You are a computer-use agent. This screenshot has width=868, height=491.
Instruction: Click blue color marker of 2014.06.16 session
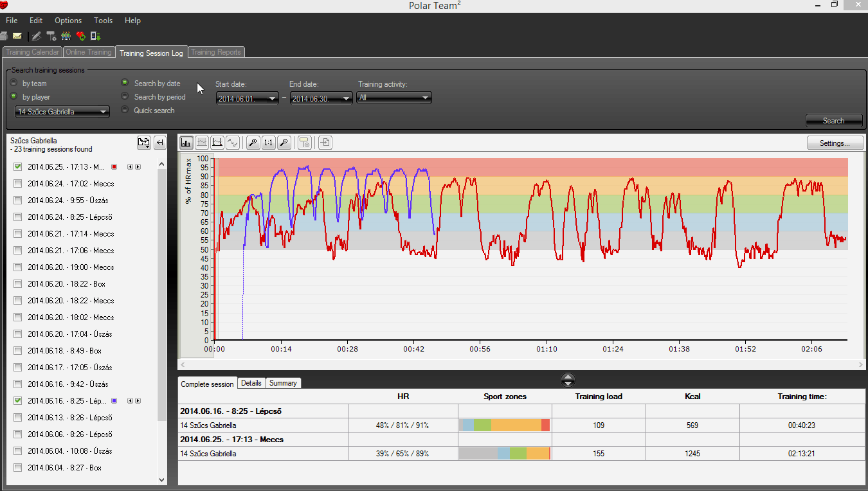click(x=114, y=401)
